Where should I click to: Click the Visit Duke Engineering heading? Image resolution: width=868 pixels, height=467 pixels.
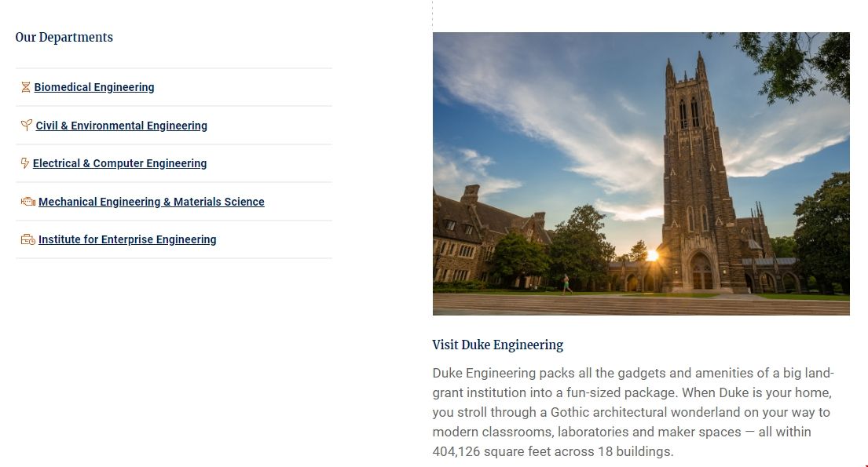pos(497,345)
